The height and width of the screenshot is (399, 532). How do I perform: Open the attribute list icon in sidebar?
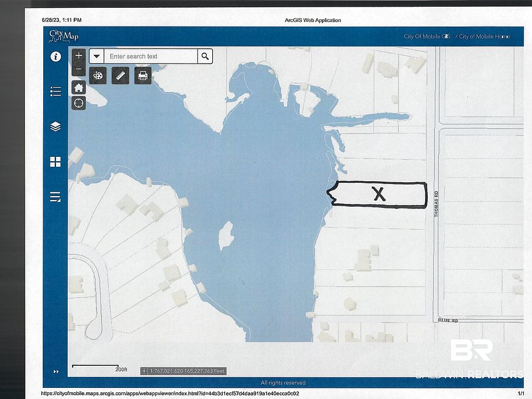pyautogui.click(x=55, y=197)
